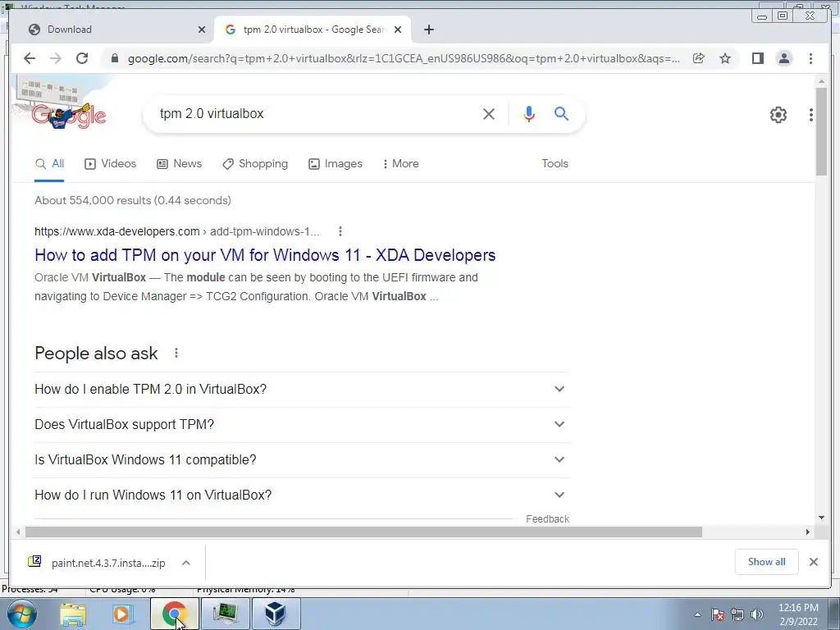Show hidden tray icons arrow
The height and width of the screenshot is (630, 840).
(697, 614)
